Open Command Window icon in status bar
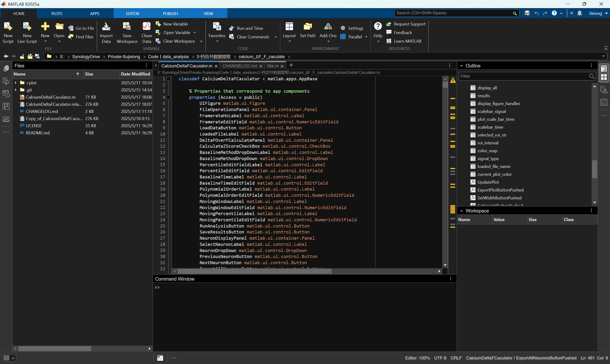This screenshot has width=610, height=364. 160,358
